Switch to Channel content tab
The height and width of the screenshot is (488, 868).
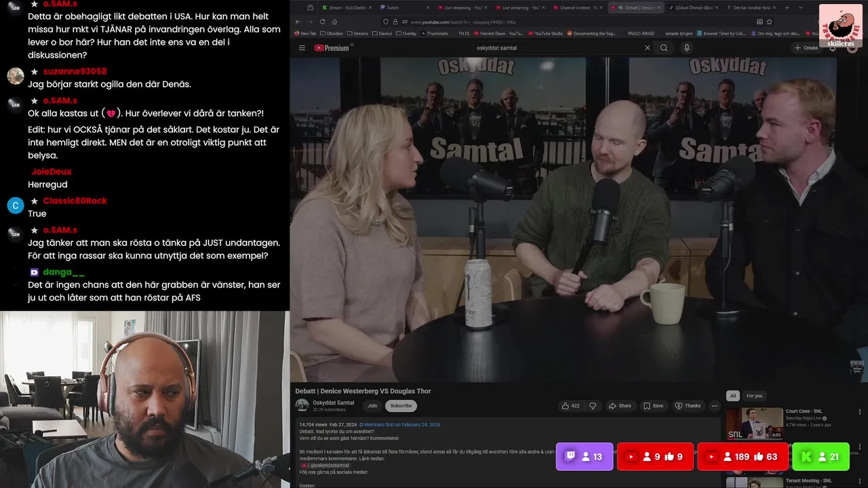tap(578, 7)
